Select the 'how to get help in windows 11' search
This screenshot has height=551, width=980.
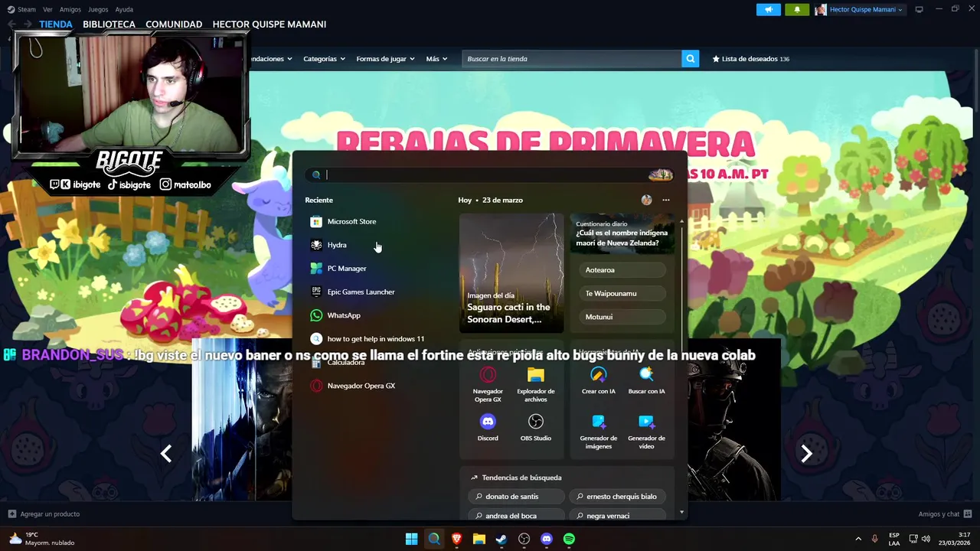(x=367, y=339)
